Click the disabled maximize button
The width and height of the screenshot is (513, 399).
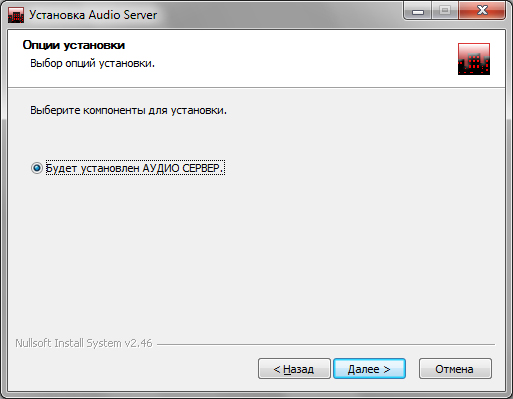tap(445, 11)
